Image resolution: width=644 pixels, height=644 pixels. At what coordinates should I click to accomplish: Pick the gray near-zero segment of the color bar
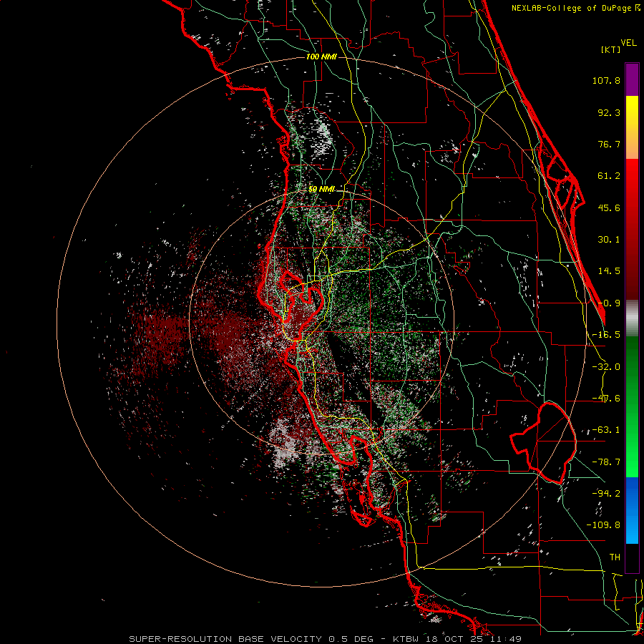[632, 318]
